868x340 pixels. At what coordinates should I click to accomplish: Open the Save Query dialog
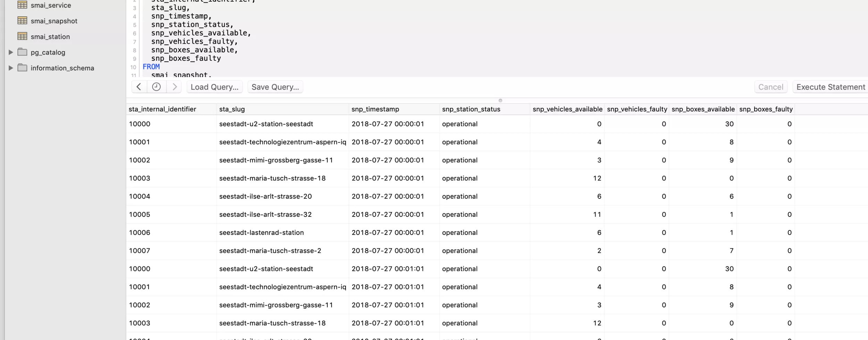(x=275, y=87)
